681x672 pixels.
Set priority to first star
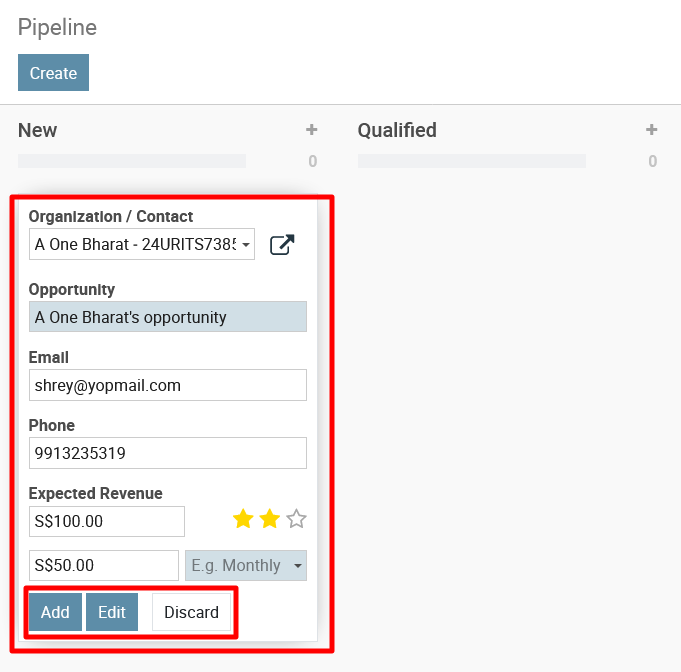point(243,519)
